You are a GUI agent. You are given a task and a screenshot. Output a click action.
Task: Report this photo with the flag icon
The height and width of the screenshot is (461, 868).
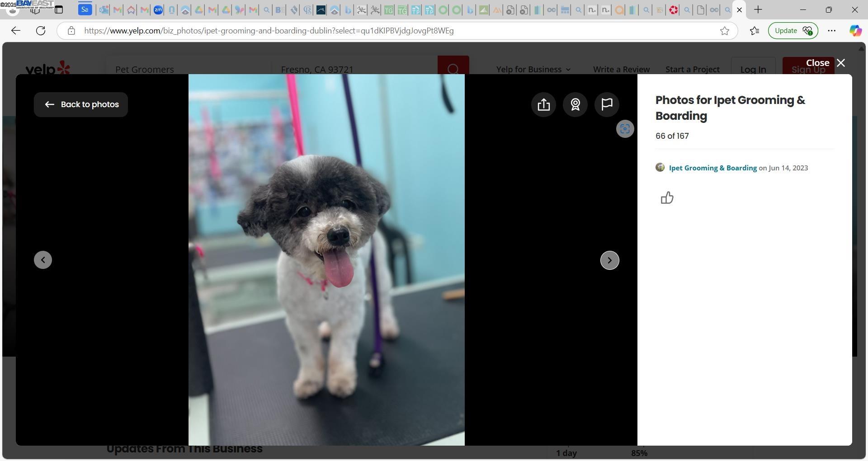[x=607, y=104]
